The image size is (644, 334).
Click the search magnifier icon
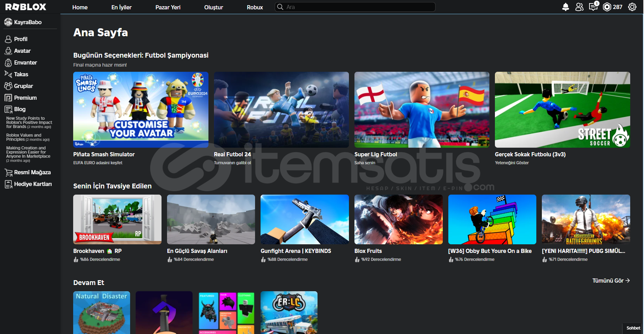[x=280, y=7]
